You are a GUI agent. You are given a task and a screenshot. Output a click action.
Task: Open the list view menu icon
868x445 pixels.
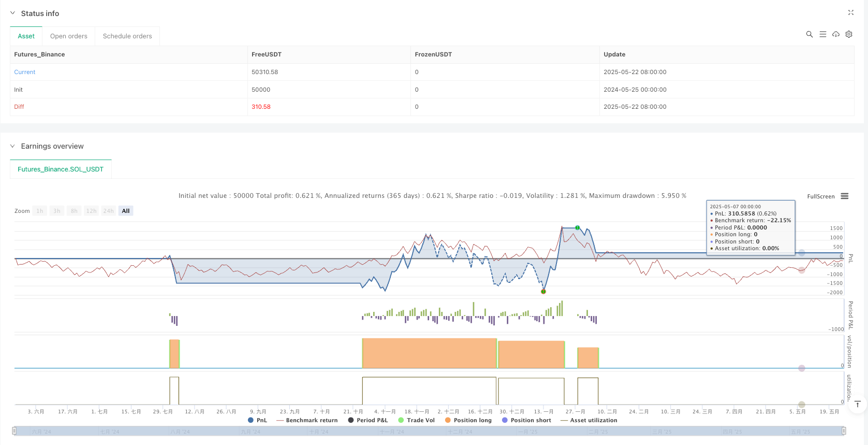click(x=822, y=34)
